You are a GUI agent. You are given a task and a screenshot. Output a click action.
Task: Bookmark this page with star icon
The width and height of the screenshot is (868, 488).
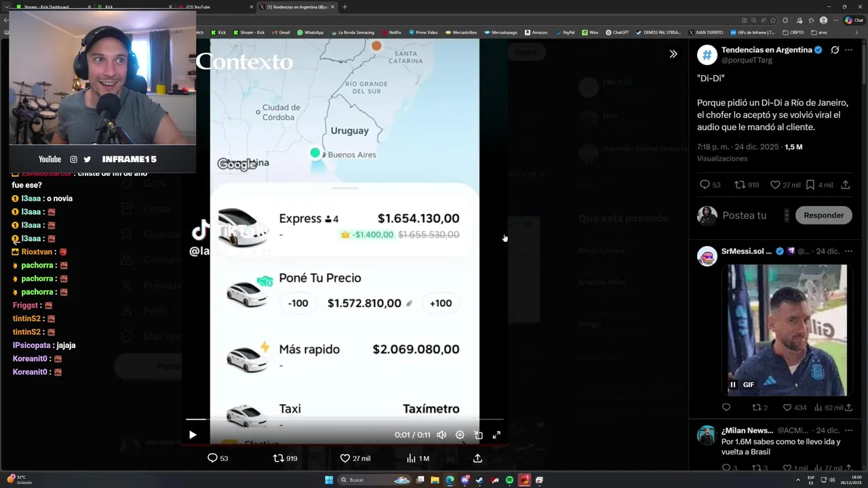tap(774, 20)
